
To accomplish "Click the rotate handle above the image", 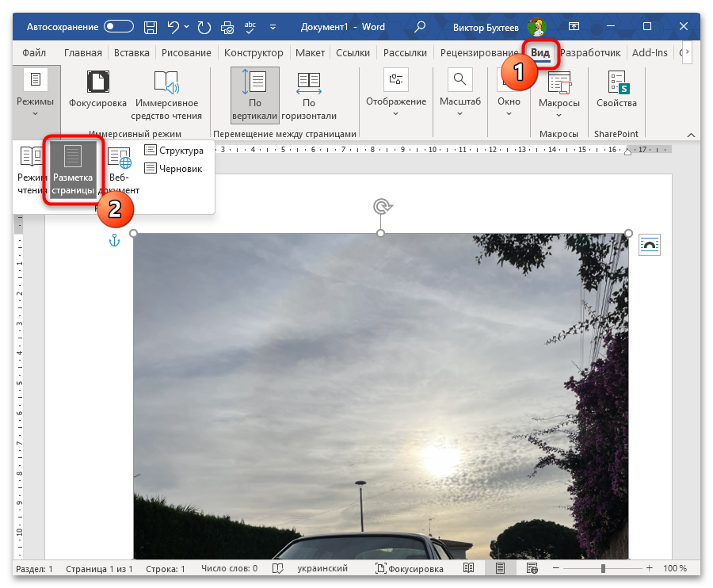I will click(x=381, y=207).
